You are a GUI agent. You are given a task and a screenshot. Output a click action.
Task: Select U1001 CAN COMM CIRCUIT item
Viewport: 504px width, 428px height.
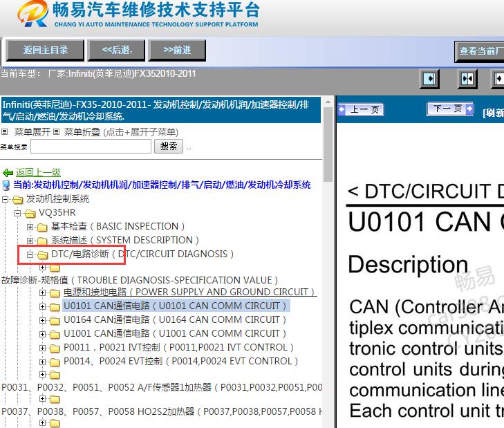coord(175,333)
